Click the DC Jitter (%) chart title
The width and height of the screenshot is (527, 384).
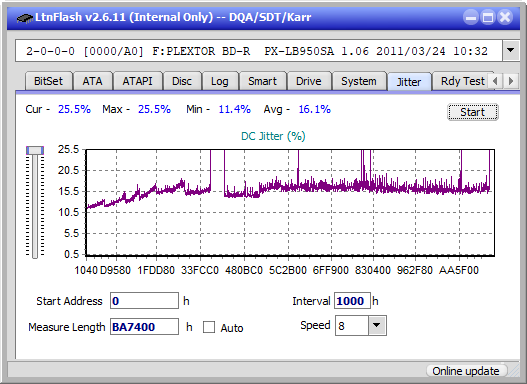click(x=273, y=136)
